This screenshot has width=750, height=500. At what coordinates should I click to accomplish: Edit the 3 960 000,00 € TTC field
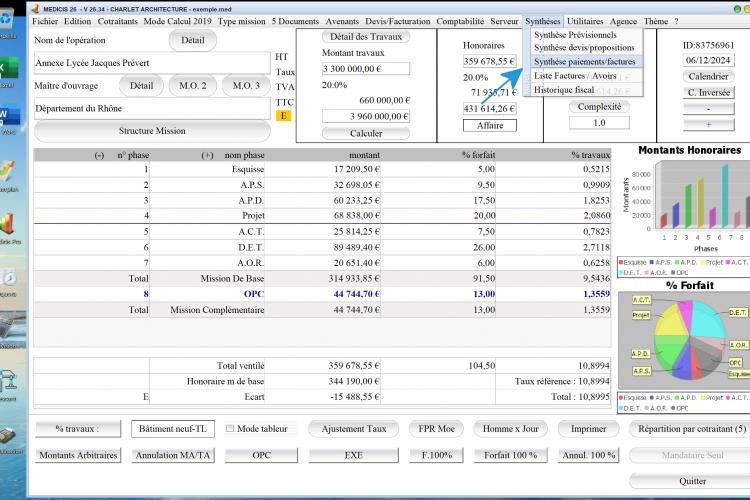coord(366,116)
